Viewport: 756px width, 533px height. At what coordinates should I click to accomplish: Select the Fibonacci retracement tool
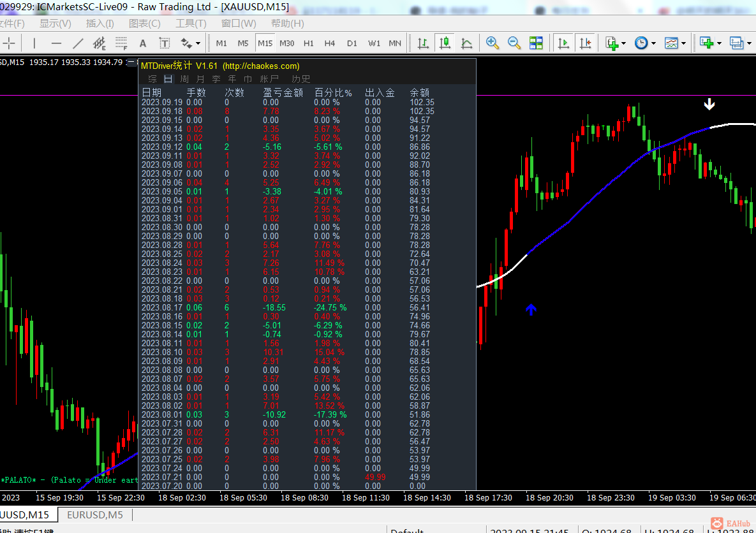[121, 43]
